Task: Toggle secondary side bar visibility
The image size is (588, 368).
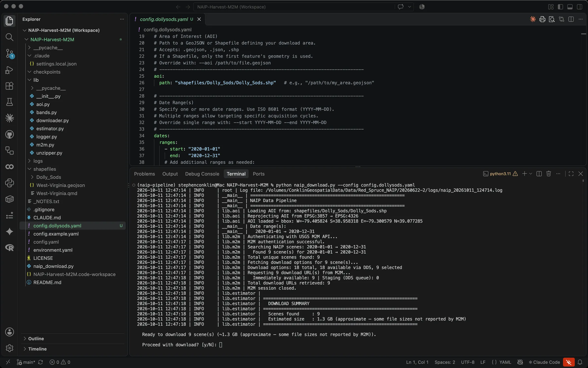Action: pyautogui.click(x=579, y=7)
